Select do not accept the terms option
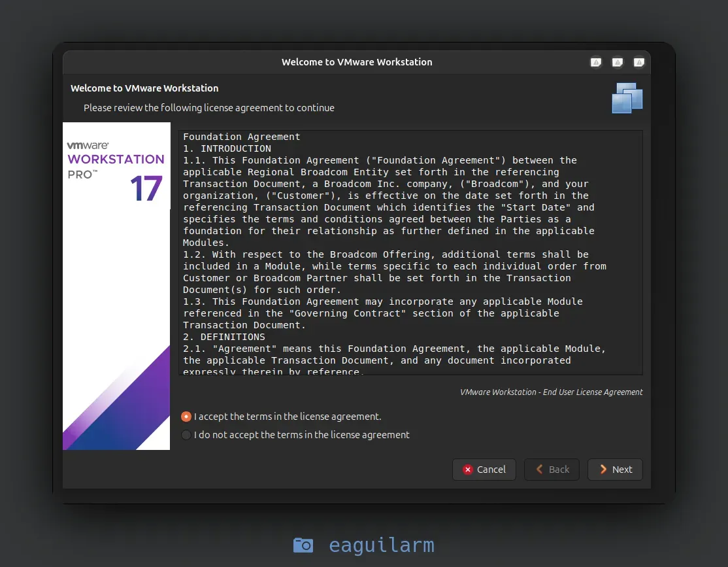728x567 pixels. 186,434
